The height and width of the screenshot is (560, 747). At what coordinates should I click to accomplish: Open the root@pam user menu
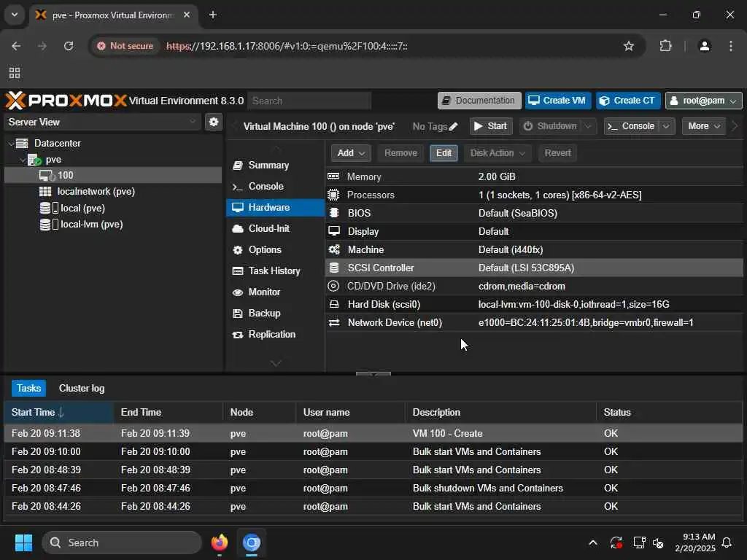coord(704,101)
